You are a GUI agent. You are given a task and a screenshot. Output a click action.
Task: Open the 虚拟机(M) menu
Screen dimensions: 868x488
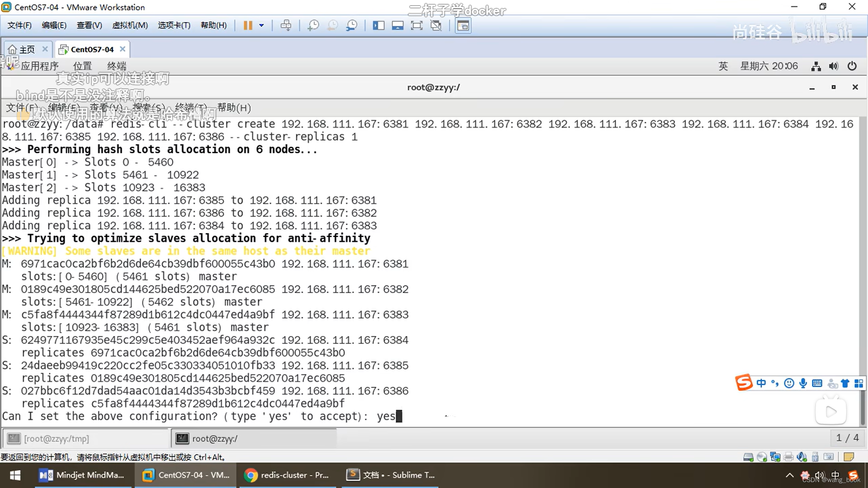point(130,25)
